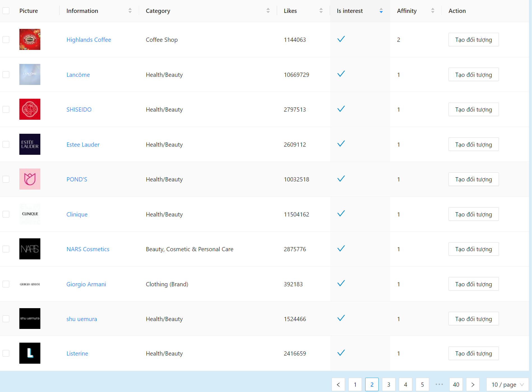532x392 pixels.
Task: Check the POND'S row checkbox
Action: 6,179
